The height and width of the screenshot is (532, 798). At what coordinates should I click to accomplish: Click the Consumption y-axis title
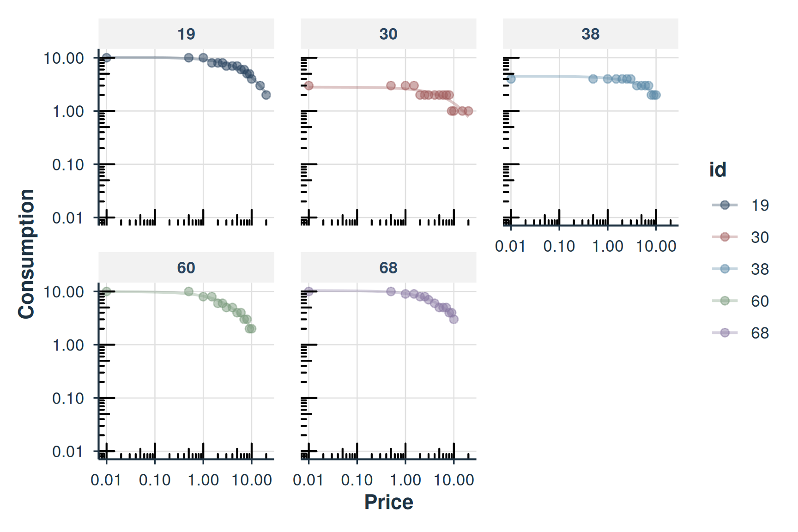tap(26, 254)
